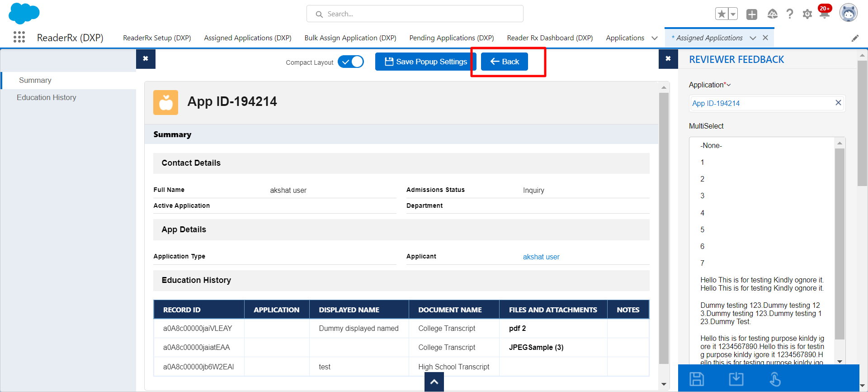Screen dimensions: 868x392
Task: Clear the App ID-194214 application field
Action: point(838,103)
